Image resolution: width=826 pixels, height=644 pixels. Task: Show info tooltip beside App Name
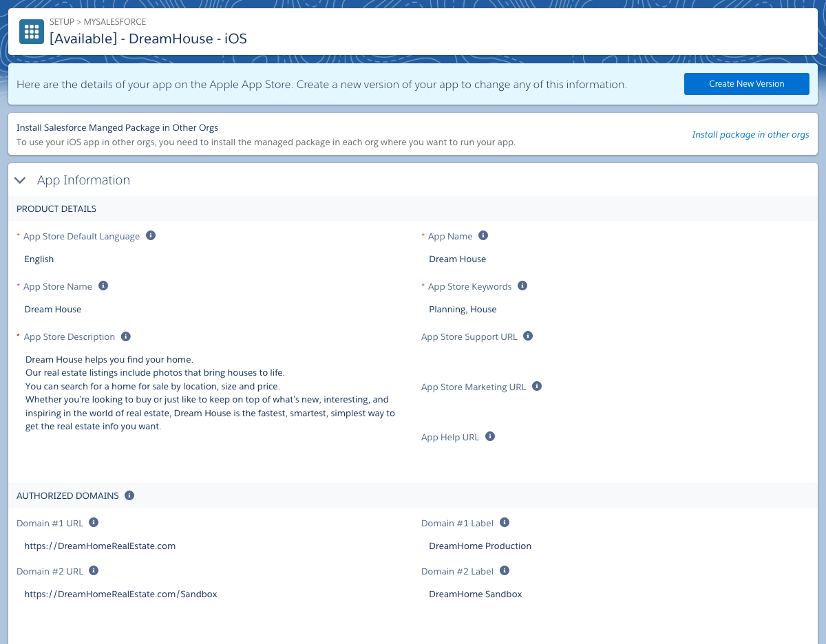click(483, 235)
